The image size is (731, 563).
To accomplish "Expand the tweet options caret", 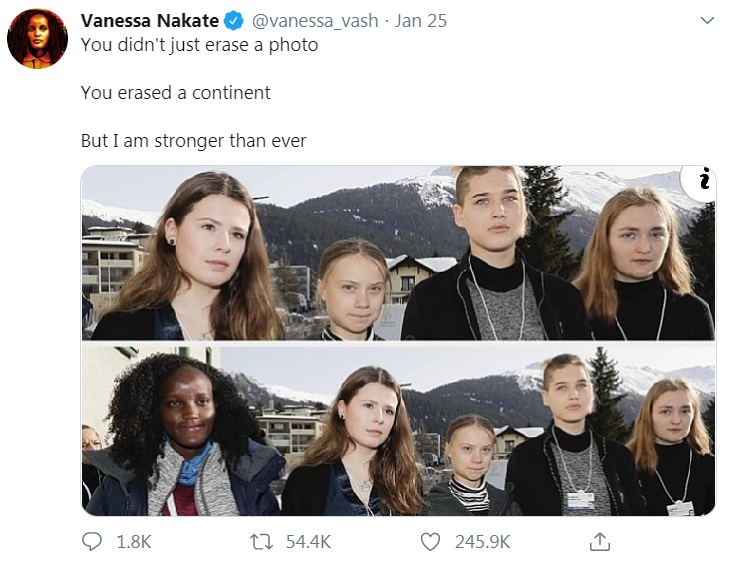I will (707, 20).
